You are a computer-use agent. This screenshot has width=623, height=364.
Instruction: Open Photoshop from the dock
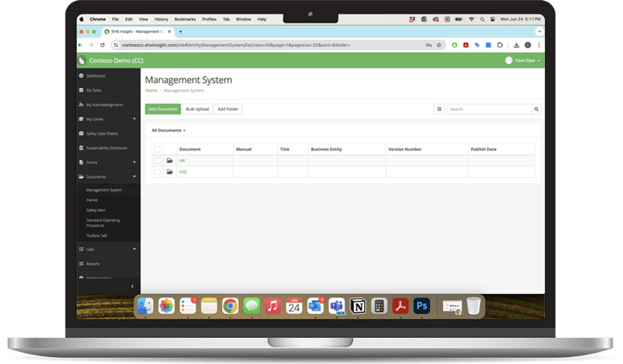pos(421,306)
